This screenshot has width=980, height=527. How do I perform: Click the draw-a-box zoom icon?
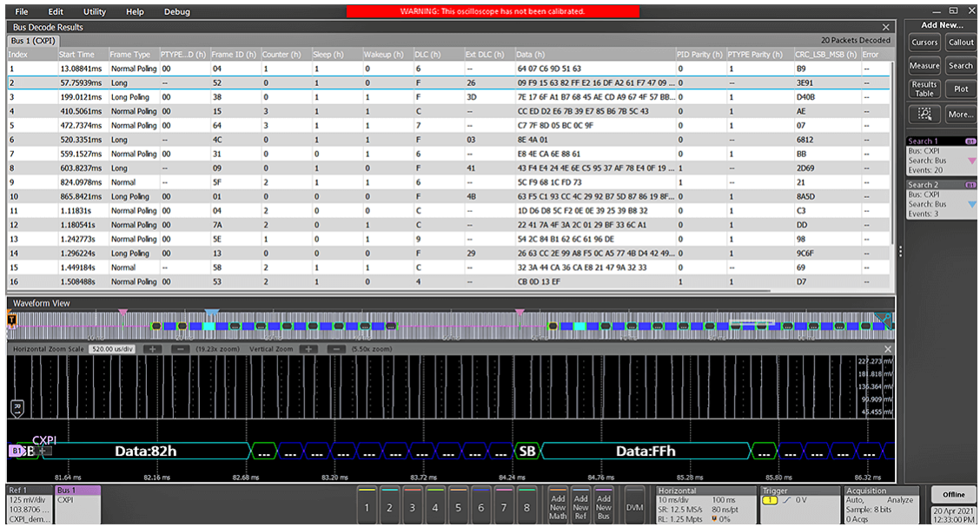pos(924,114)
